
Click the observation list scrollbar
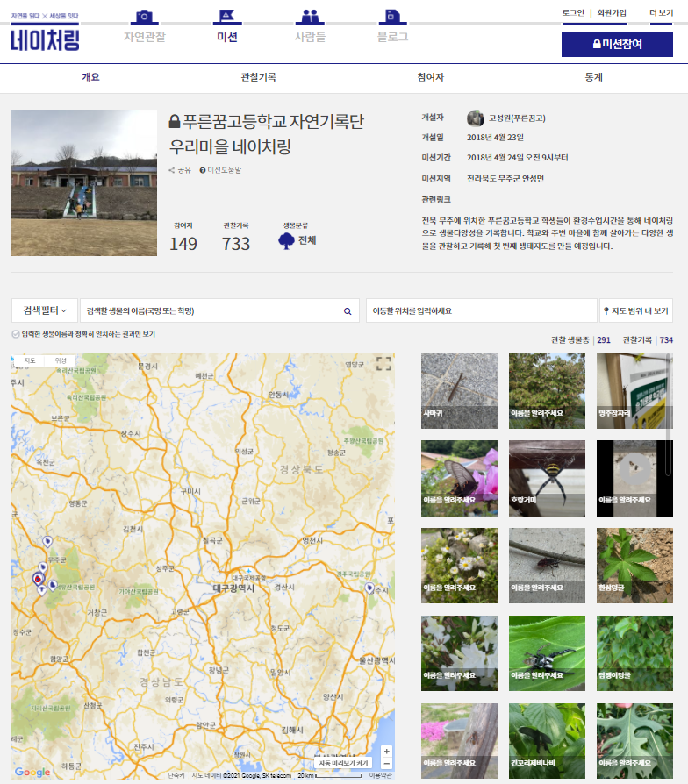[668, 415]
